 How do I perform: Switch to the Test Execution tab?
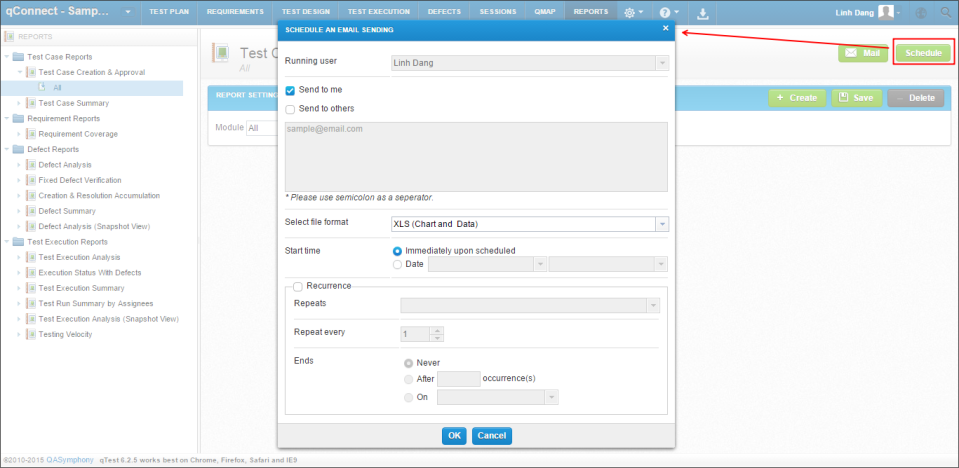click(x=378, y=12)
